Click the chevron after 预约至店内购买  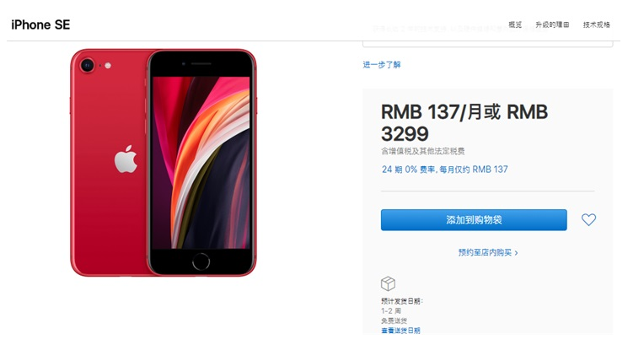click(x=516, y=253)
